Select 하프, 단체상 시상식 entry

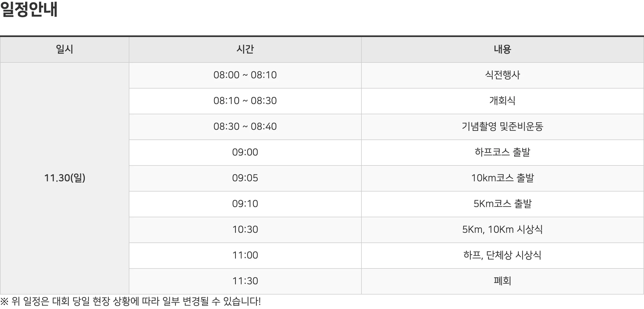[502, 256]
